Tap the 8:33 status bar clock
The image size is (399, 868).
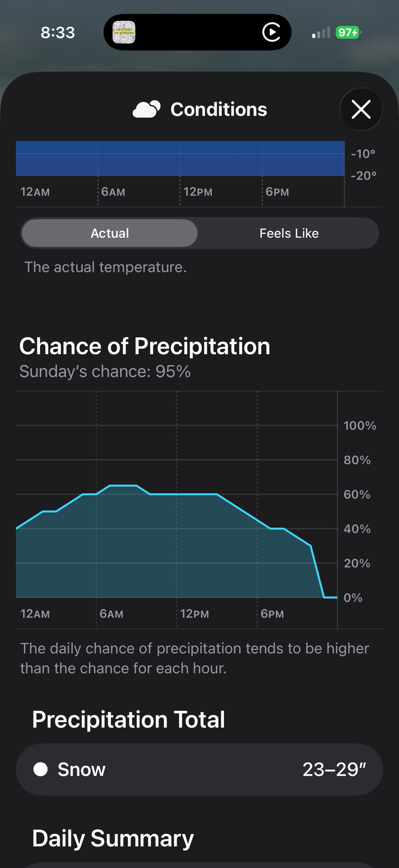pyautogui.click(x=58, y=33)
